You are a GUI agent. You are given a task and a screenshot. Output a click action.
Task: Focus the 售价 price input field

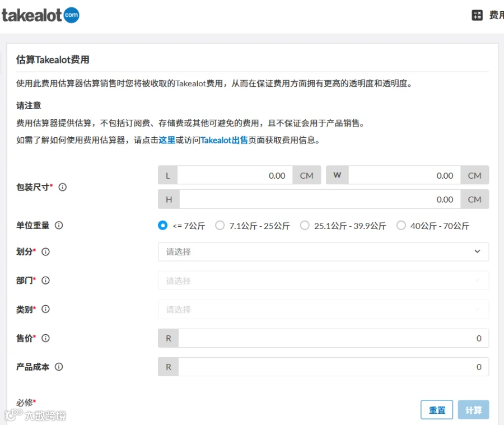[x=334, y=338]
